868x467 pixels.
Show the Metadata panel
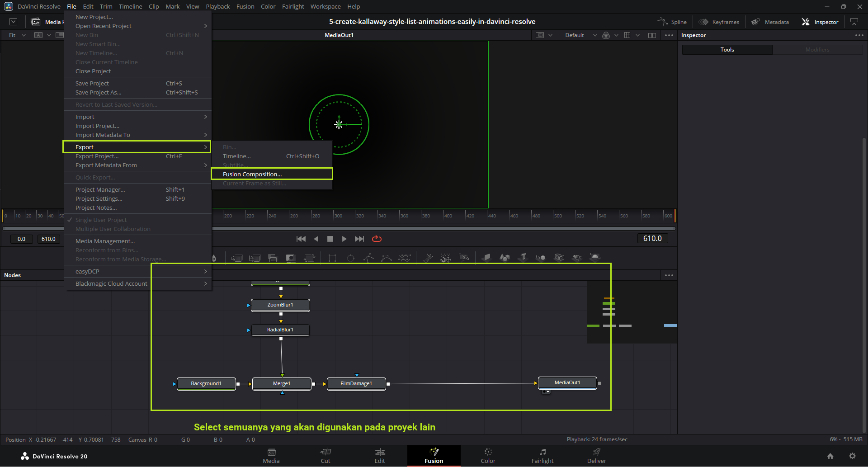click(x=770, y=22)
